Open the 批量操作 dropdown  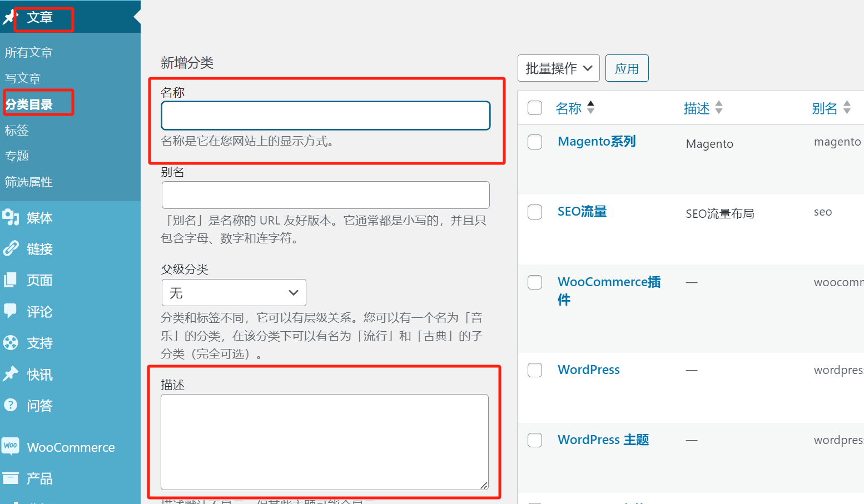[x=558, y=68]
